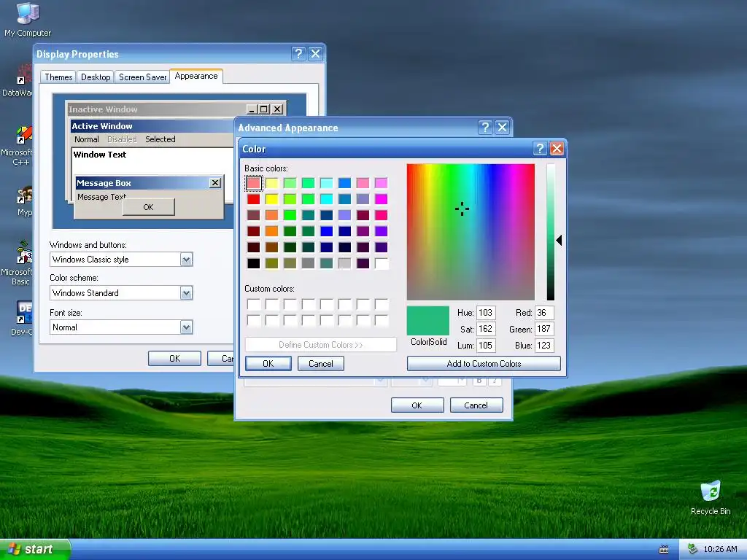747x560 pixels.
Task: Close the Color dialog with red X
Action: [557, 149]
